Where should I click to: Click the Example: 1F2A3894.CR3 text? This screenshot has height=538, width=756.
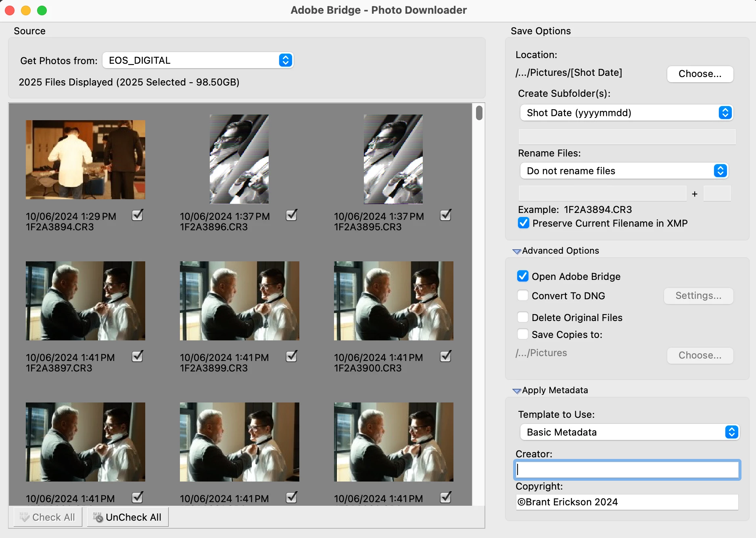[575, 210]
